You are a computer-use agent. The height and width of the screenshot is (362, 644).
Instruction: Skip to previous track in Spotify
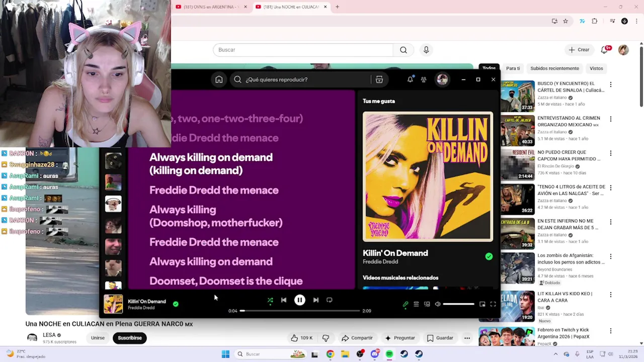point(284,300)
